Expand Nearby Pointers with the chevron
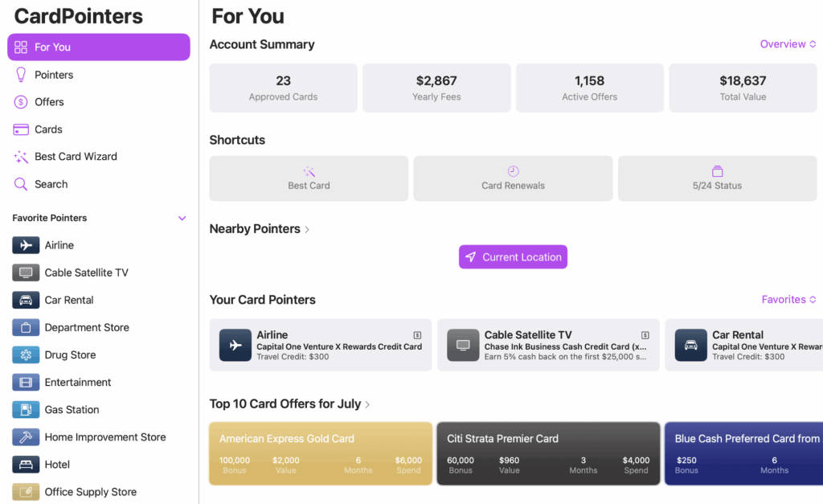This screenshot has height=504, width=823. 307,229
